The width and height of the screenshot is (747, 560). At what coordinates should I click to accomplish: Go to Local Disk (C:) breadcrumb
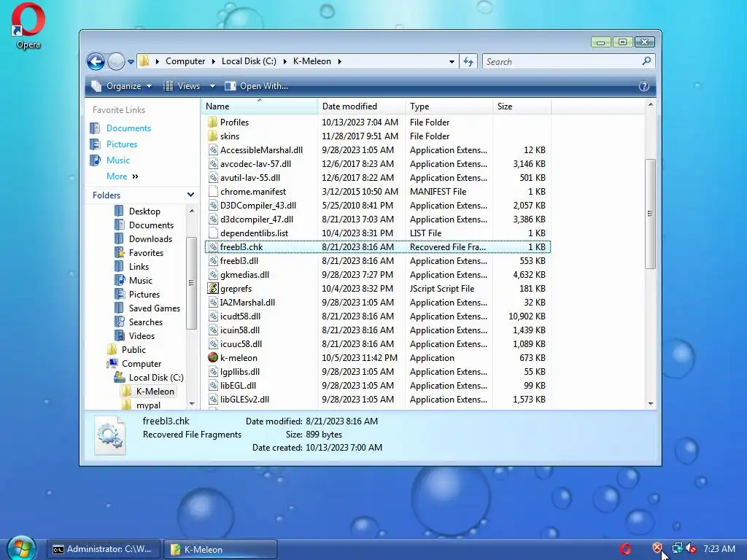point(249,61)
